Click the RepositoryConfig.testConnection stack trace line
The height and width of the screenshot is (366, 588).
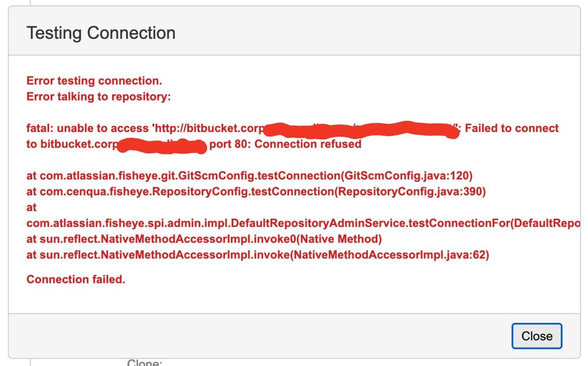[256, 191]
